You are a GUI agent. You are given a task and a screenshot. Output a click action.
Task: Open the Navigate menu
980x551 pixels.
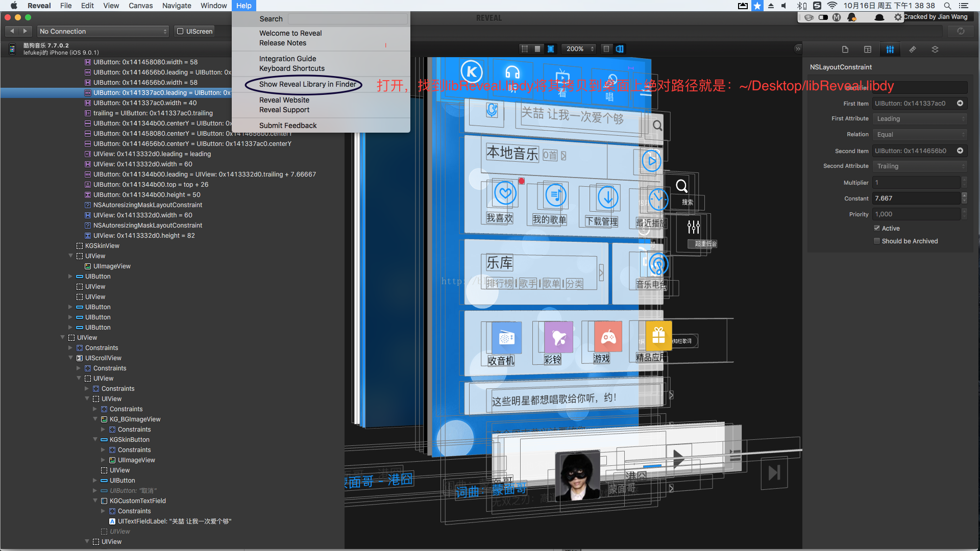177,6
